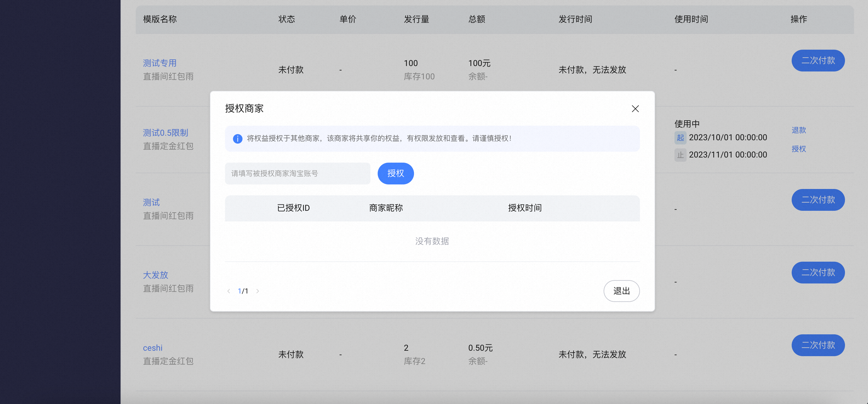Image resolution: width=868 pixels, height=404 pixels.
Task: Click 库存2 text in ceshi row
Action: coord(414,361)
